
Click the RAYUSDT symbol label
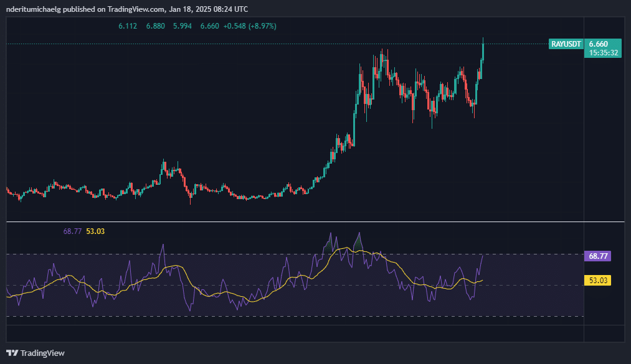(566, 44)
